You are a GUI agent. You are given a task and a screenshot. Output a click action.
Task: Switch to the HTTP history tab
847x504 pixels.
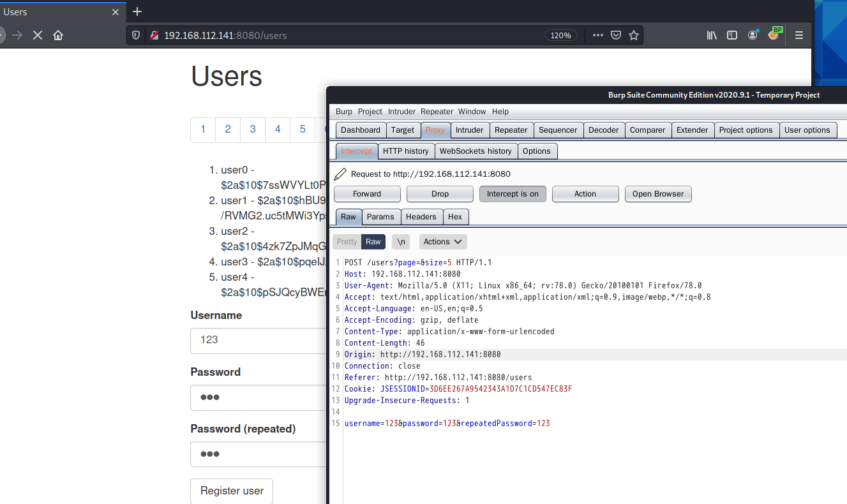coord(406,151)
